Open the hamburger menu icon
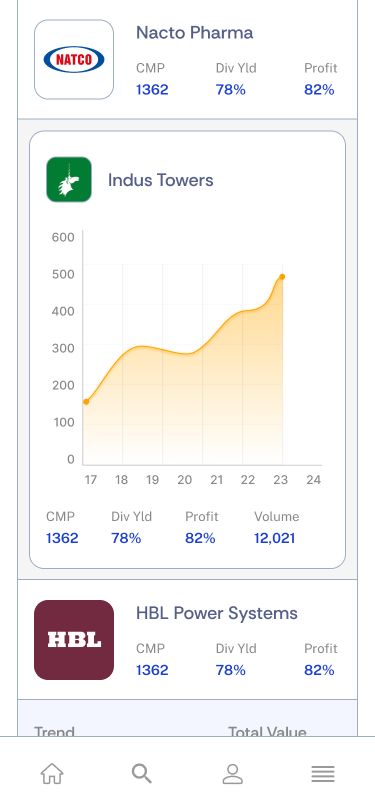This screenshot has height=812, width=375. point(323,774)
